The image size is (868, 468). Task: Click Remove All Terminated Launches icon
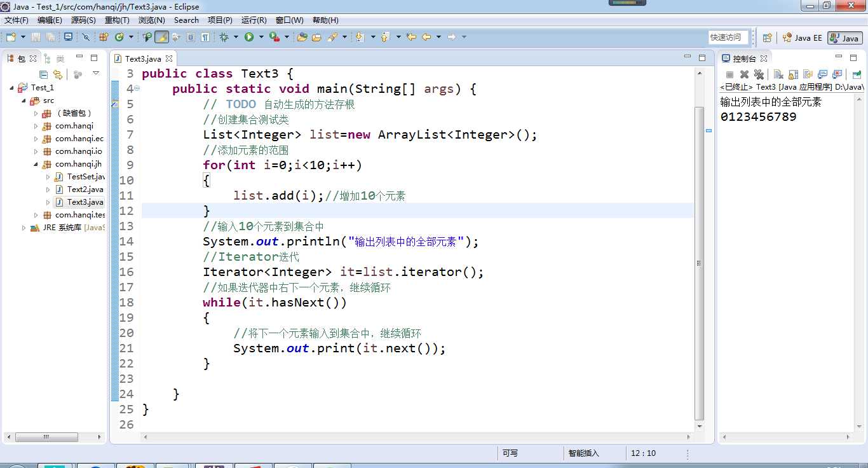click(x=758, y=74)
